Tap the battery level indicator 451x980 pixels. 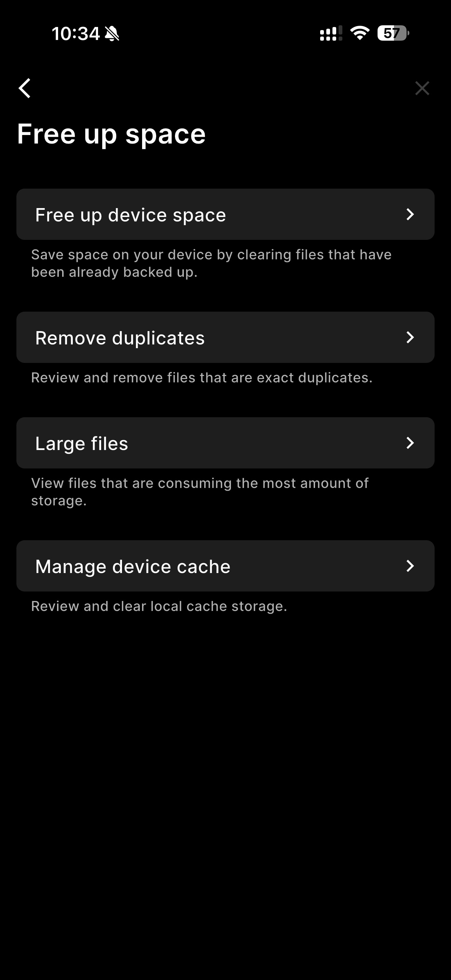pos(393,33)
